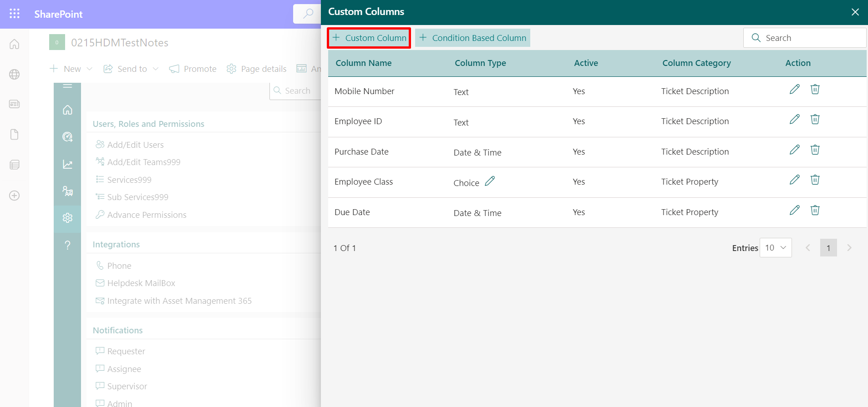This screenshot has height=407, width=868.
Task: Click the Custom Columns search field
Action: click(x=805, y=38)
